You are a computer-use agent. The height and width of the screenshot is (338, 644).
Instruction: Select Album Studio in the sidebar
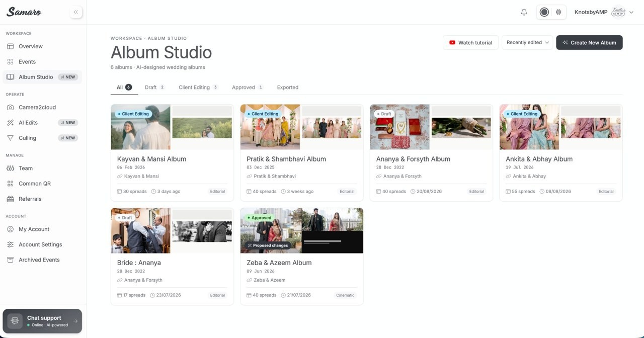coord(43,77)
